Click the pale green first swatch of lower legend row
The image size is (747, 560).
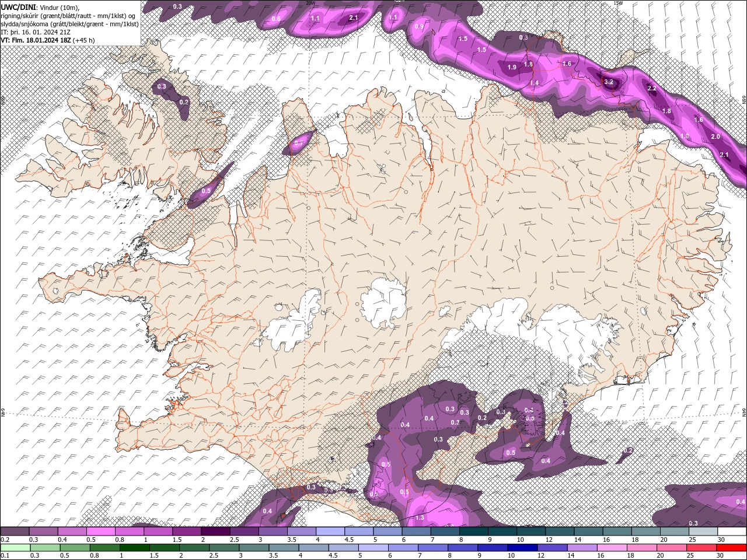click(x=15, y=548)
